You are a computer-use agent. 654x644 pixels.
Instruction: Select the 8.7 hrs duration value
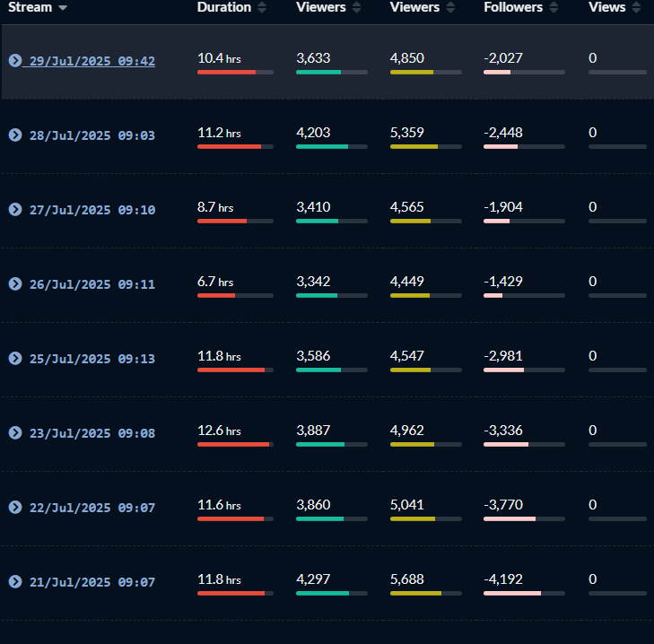[x=215, y=207]
